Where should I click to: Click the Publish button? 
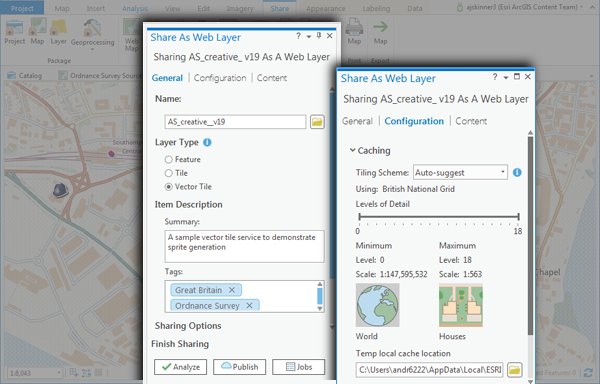(240, 367)
